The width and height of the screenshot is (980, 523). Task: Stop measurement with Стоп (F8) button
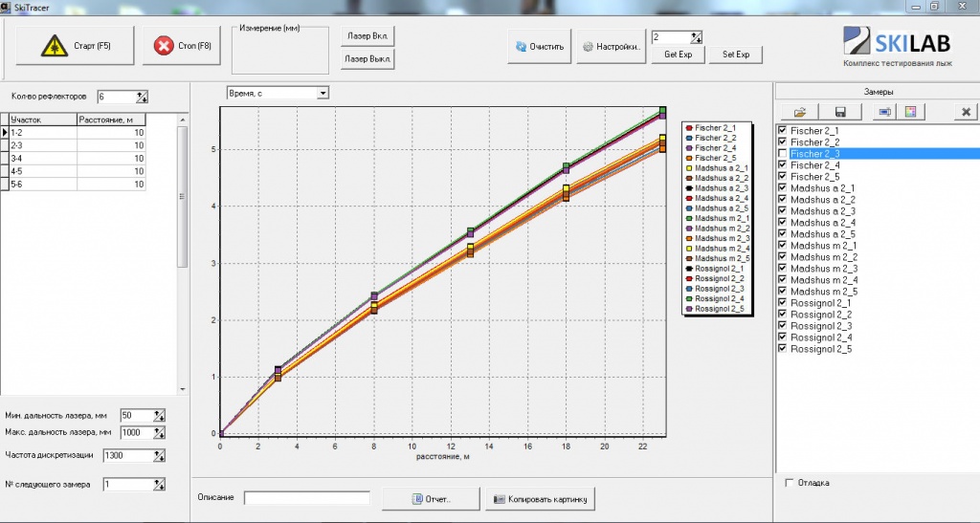181,46
